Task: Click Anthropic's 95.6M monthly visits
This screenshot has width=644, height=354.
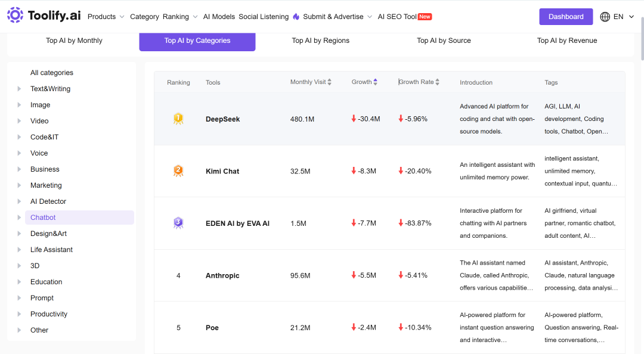Action: coord(300,275)
